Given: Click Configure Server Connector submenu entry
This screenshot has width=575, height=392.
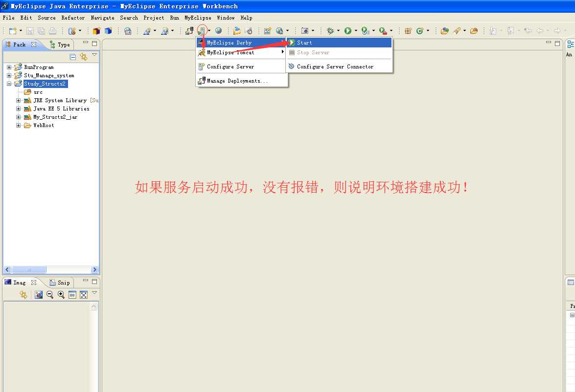Looking at the screenshot, I should click(339, 66).
